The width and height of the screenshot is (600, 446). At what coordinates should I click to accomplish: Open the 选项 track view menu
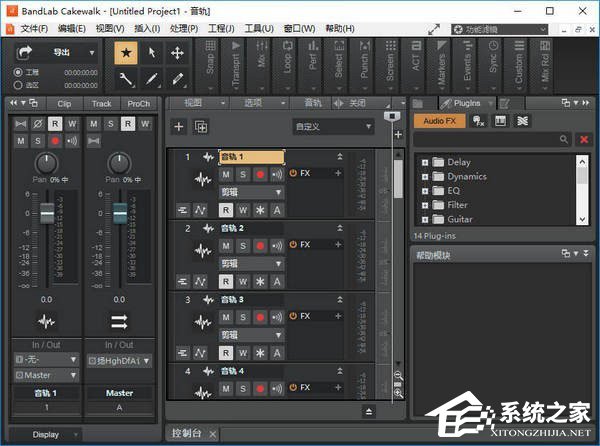click(259, 103)
